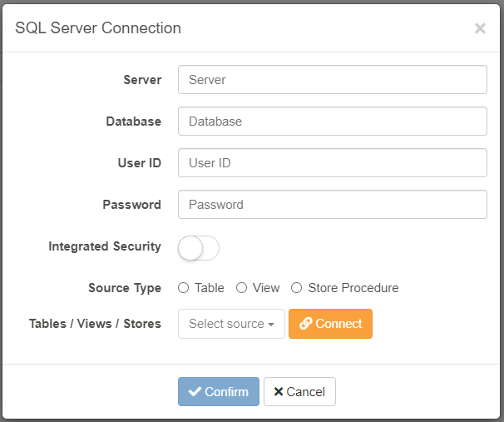Toggle the Integrated Security switch
This screenshot has height=422, width=504.
pyautogui.click(x=199, y=247)
